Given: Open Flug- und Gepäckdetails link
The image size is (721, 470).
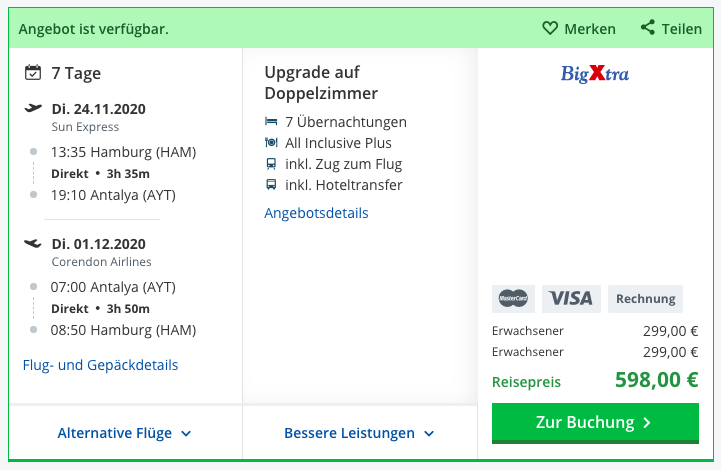Looking at the screenshot, I should 100,365.
